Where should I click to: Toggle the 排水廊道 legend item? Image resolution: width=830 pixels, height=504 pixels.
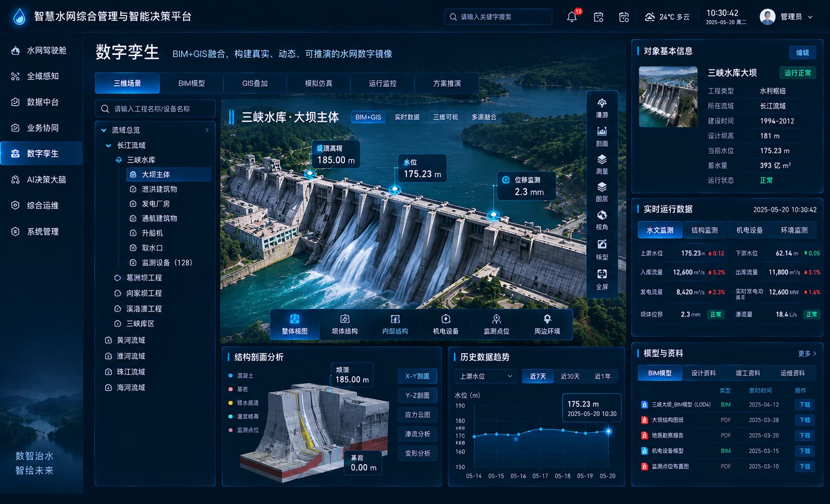pyautogui.click(x=243, y=403)
